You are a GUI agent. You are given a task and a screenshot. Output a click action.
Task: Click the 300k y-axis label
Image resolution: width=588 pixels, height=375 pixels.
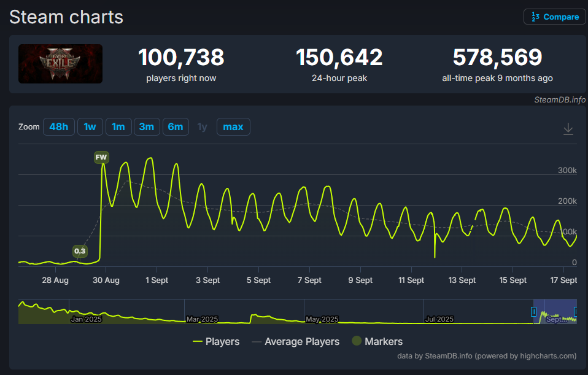[567, 170]
